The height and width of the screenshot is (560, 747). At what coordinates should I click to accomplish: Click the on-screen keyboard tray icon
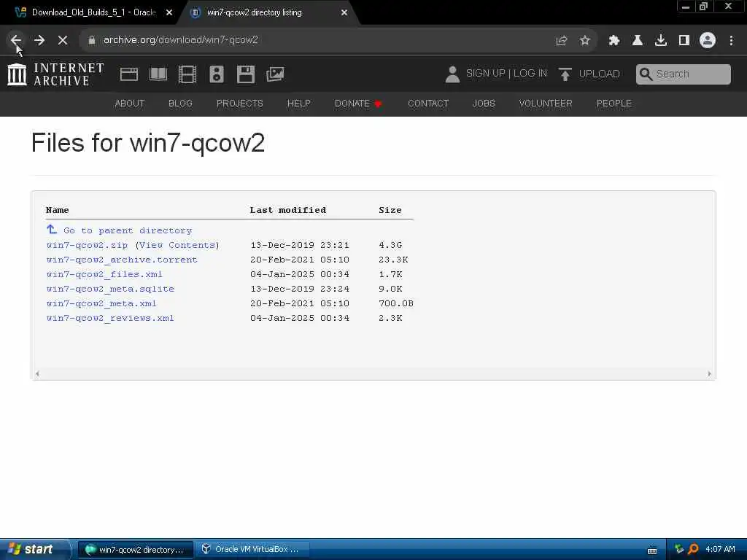pyautogui.click(x=652, y=551)
